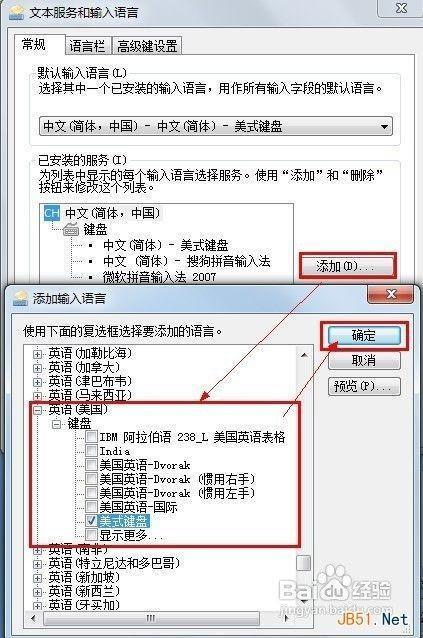Check IBM 阿拉伯语 238_L keyboard option
The width and height of the screenshot is (423, 638).
click(x=92, y=437)
